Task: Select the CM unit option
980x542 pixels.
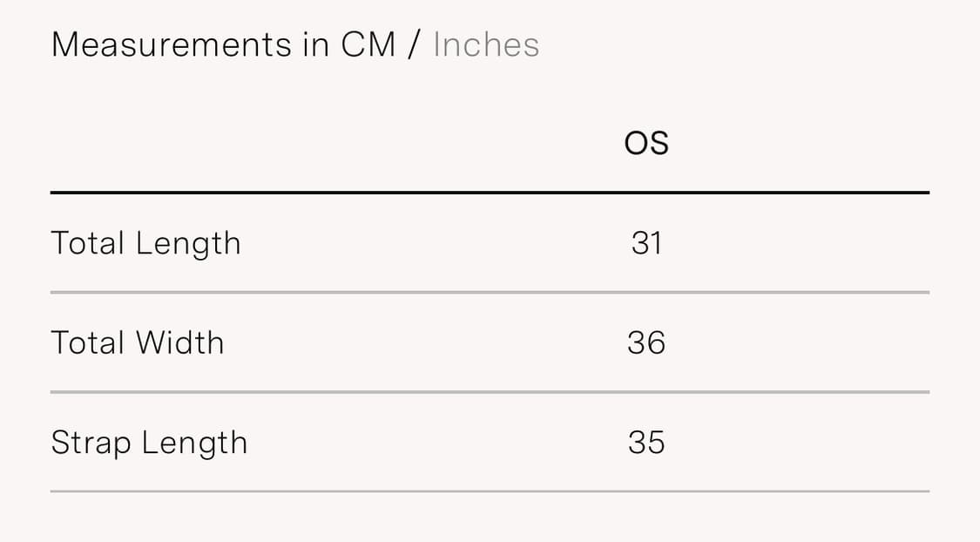Action: 368,45
